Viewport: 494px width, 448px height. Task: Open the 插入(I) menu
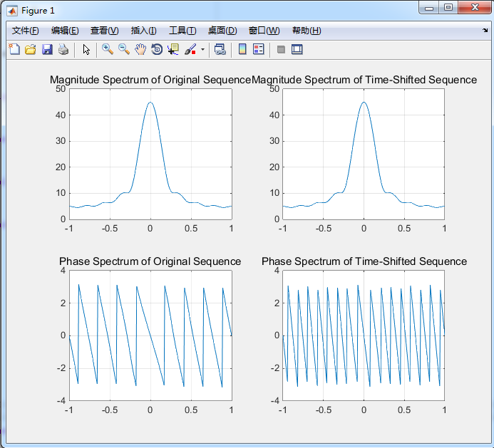click(144, 31)
